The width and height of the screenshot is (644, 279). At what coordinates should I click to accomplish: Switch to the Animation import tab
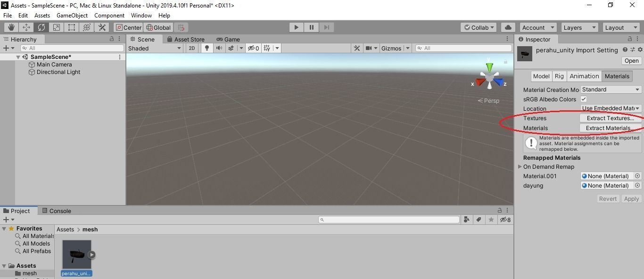584,76
